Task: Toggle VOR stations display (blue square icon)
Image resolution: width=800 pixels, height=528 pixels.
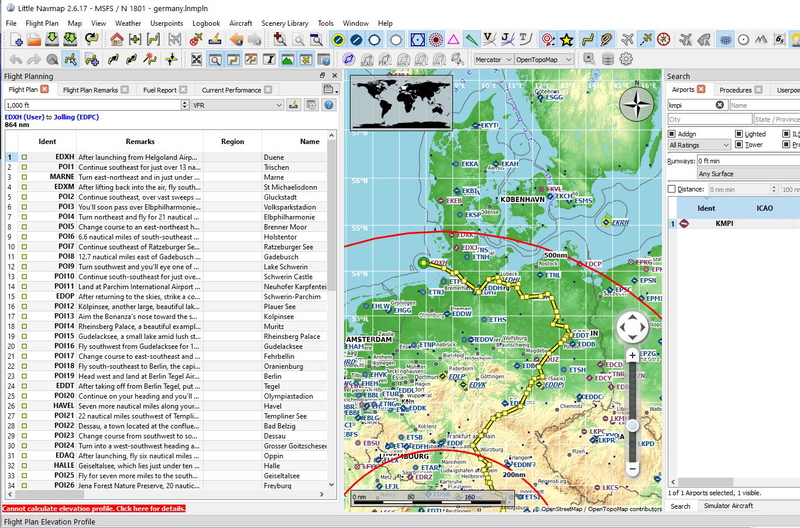Action: point(417,39)
